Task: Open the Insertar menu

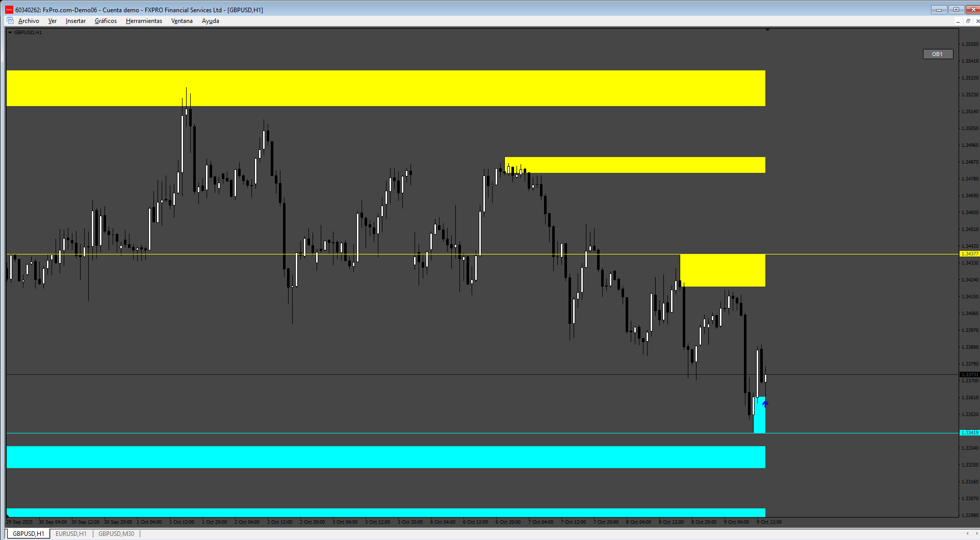Action: click(x=75, y=21)
